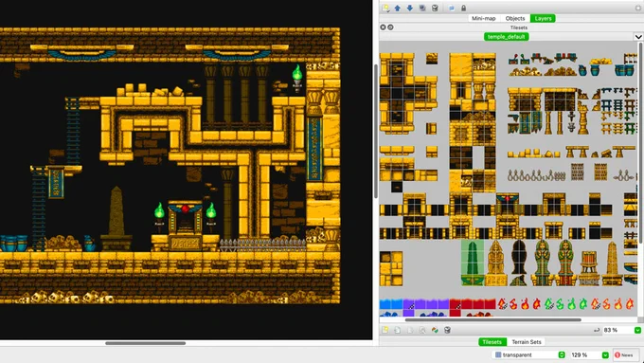Pick the purple liquid tile
Viewport: 644px width, 363px height.
(x=426, y=304)
